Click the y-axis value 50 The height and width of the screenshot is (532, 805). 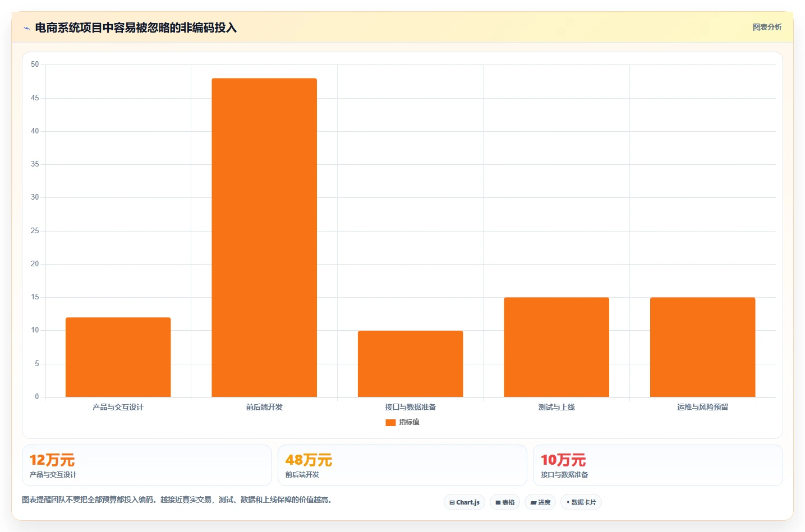(x=35, y=64)
